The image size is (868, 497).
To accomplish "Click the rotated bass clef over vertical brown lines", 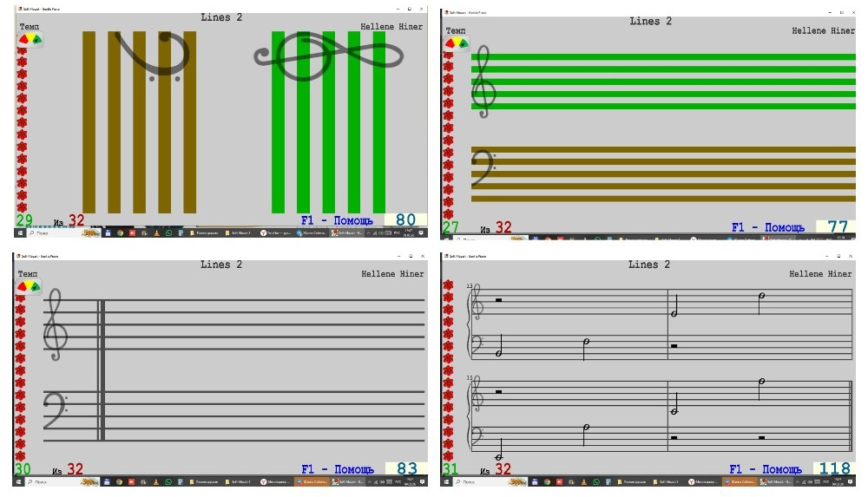I will coord(152,54).
